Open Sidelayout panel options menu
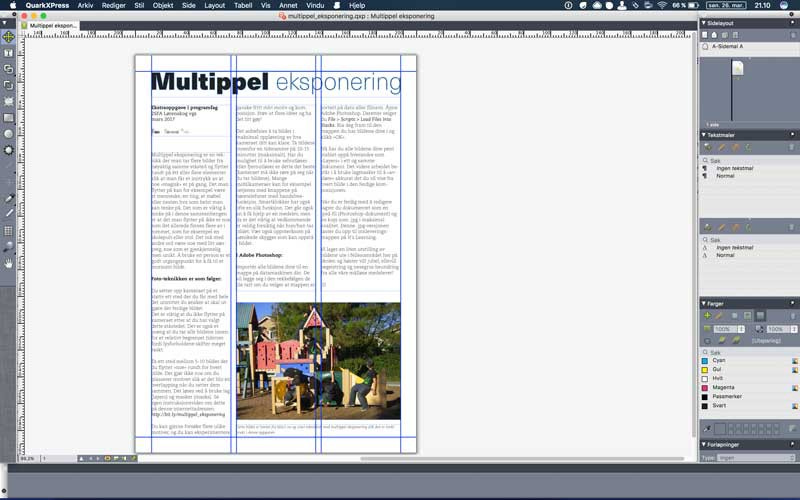This screenshot has height=500, width=800. [792, 23]
